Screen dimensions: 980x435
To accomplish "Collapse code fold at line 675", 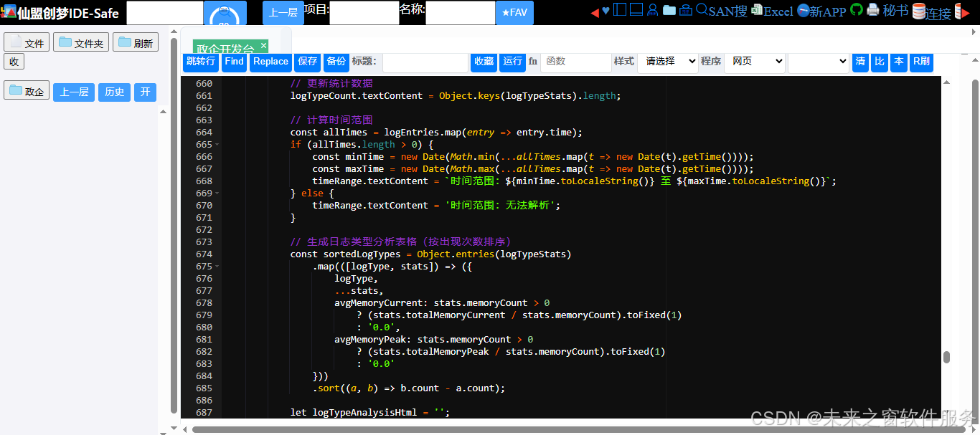I will (217, 267).
